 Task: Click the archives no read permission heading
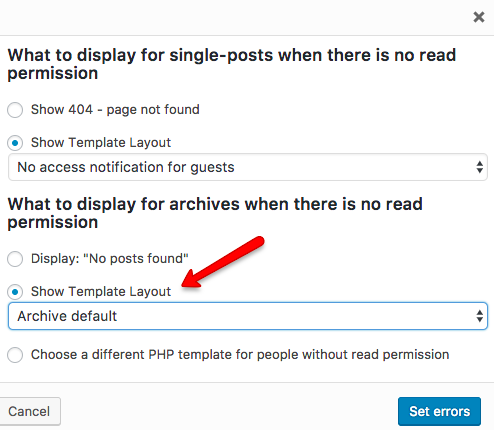point(215,213)
